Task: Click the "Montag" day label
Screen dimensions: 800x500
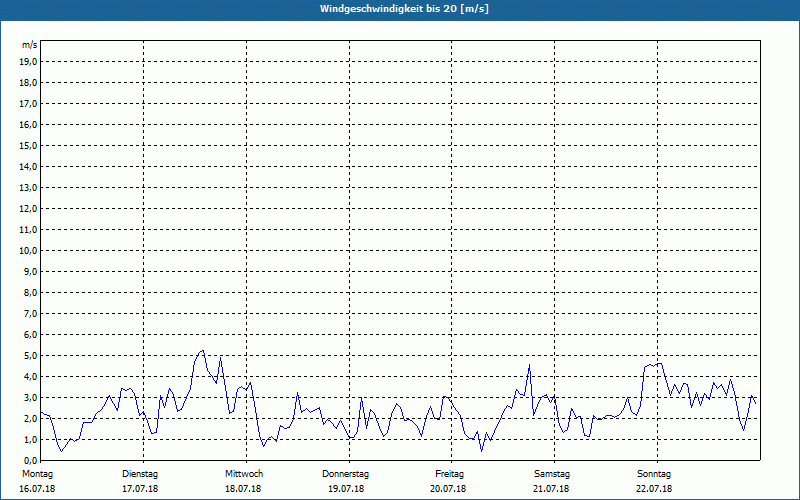Action: click(37, 474)
